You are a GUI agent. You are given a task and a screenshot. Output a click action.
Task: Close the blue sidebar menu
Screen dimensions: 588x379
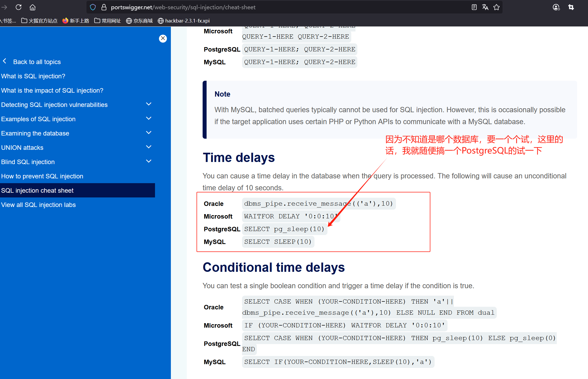163,38
